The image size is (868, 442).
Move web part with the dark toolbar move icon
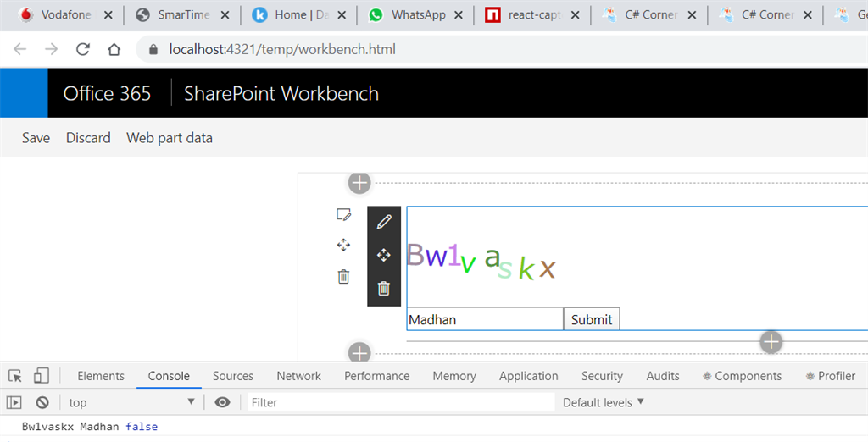pos(384,255)
